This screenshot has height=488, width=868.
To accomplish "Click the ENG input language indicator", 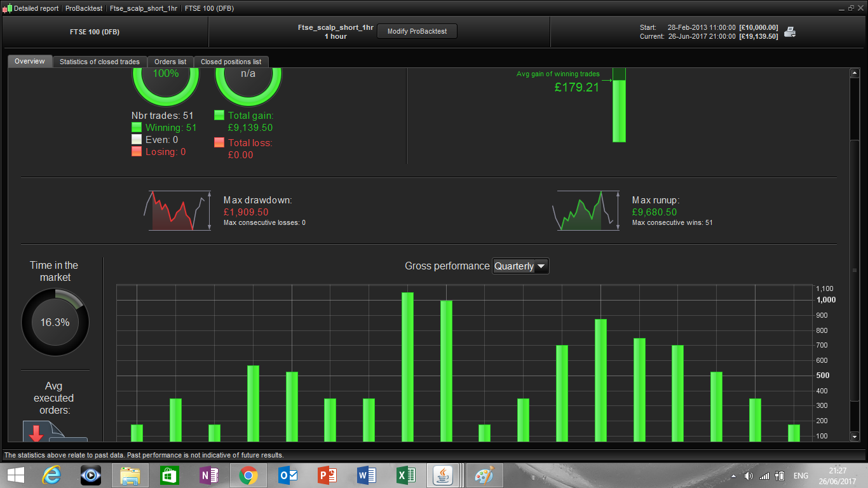I will pyautogui.click(x=801, y=476).
